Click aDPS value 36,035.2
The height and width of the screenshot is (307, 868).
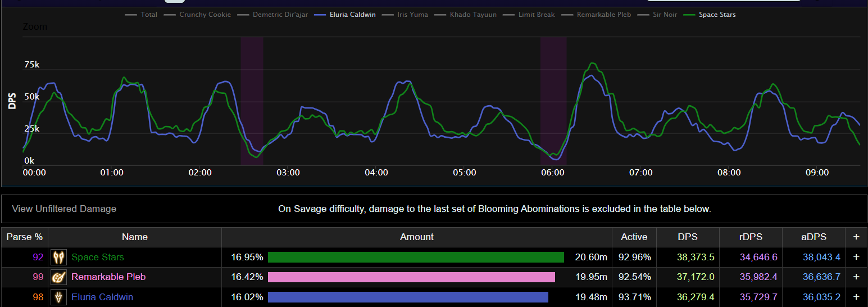click(x=821, y=297)
